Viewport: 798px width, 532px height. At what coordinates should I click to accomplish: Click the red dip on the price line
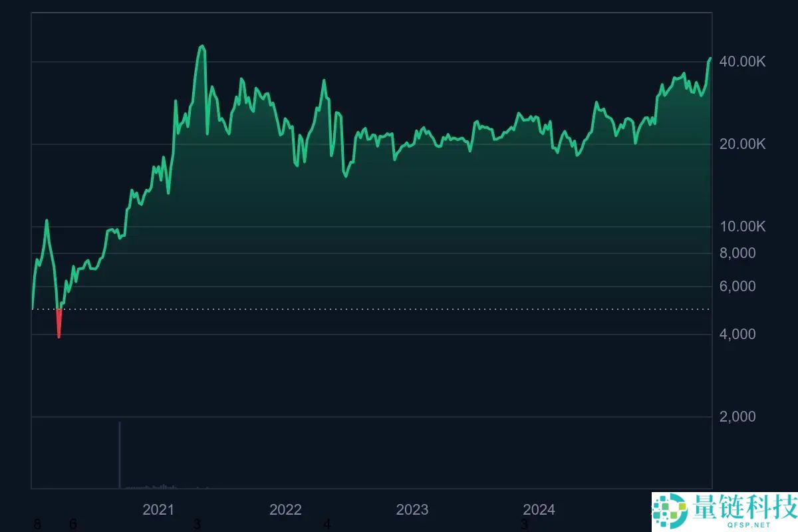[59, 326]
